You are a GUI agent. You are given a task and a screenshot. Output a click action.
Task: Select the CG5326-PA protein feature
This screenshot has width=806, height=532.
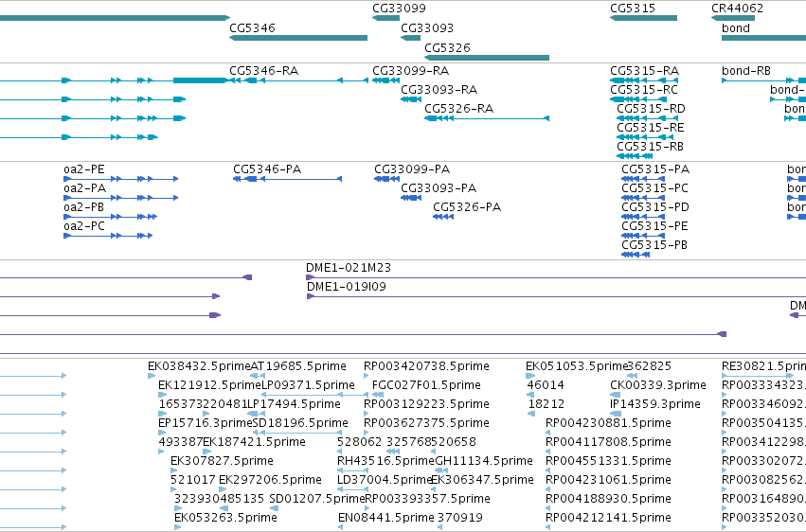(443, 217)
